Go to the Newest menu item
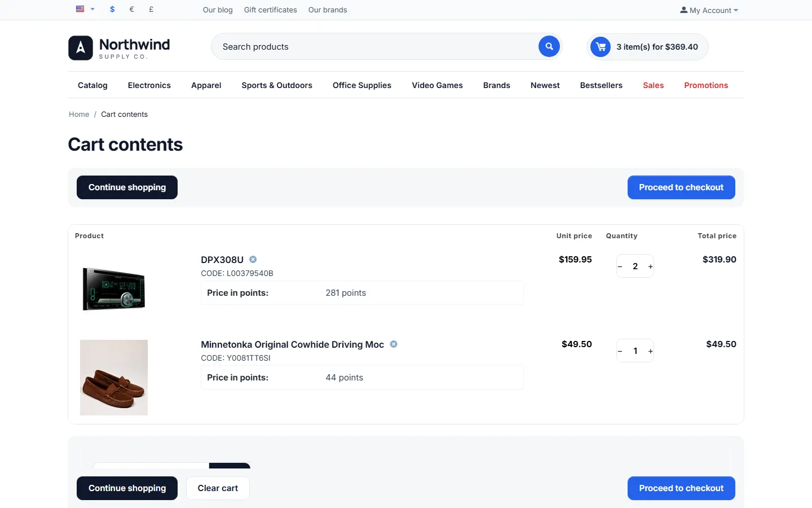This screenshot has height=508, width=812. click(545, 85)
